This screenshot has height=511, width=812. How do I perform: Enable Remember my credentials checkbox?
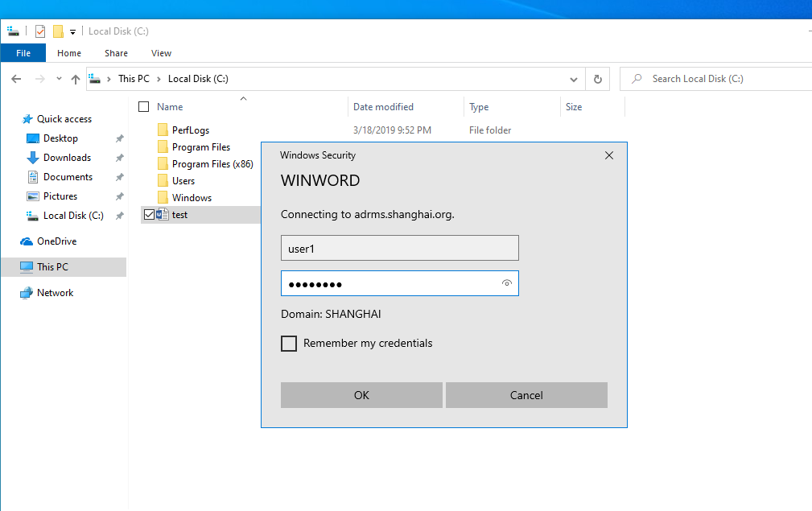coord(289,344)
